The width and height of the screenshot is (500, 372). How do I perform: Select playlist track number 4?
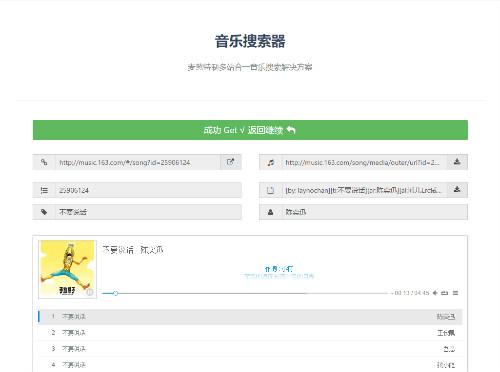pyautogui.click(x=250, y=365)
